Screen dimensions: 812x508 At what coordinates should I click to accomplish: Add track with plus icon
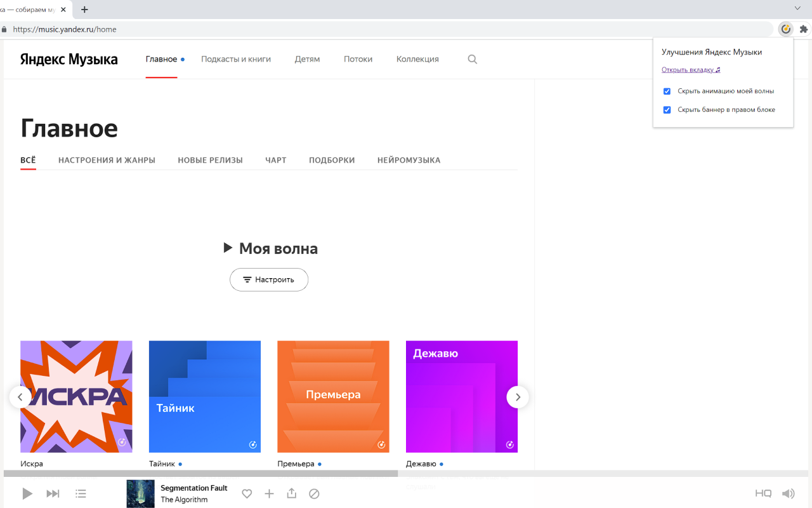click(x=269, y=493)
